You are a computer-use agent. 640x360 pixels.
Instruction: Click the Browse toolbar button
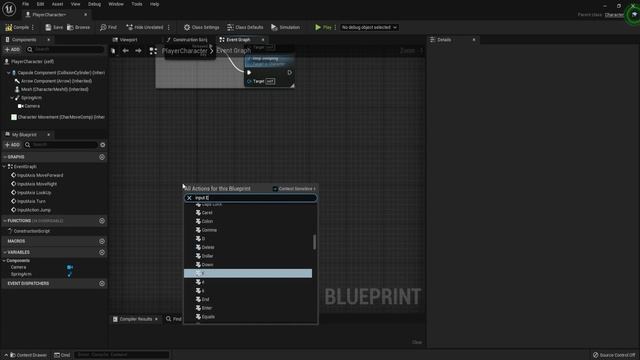pyautogui.click(x=78, y=27)
